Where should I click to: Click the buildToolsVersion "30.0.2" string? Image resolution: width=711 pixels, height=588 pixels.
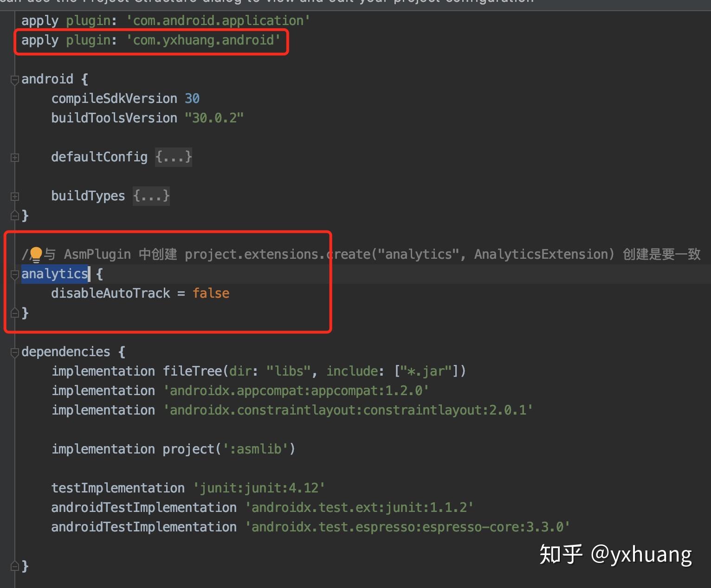click(x=214, y=118)
